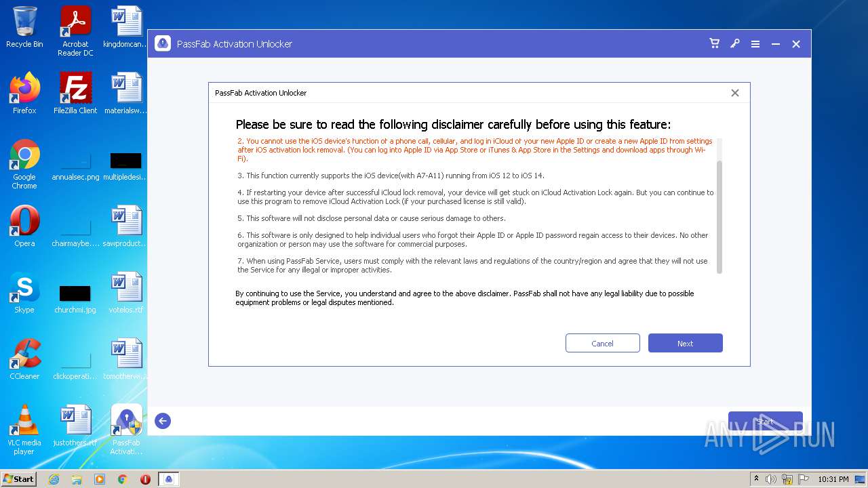Click the back arrow at bottom left
The image size is (868, 488).
click(x=163, y=421)
